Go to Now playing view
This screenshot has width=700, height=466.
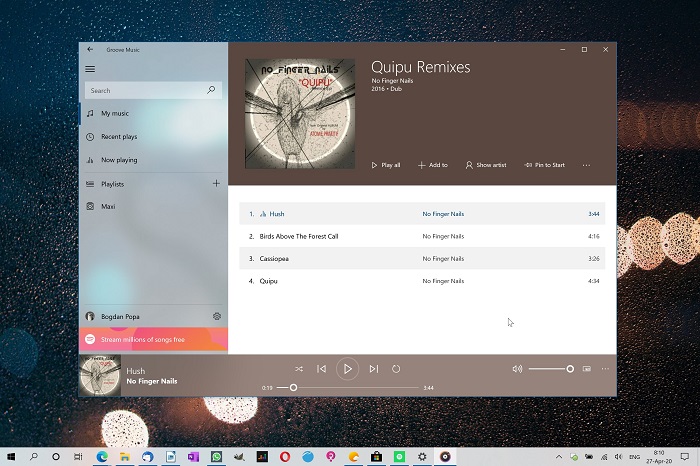(153, 160)
